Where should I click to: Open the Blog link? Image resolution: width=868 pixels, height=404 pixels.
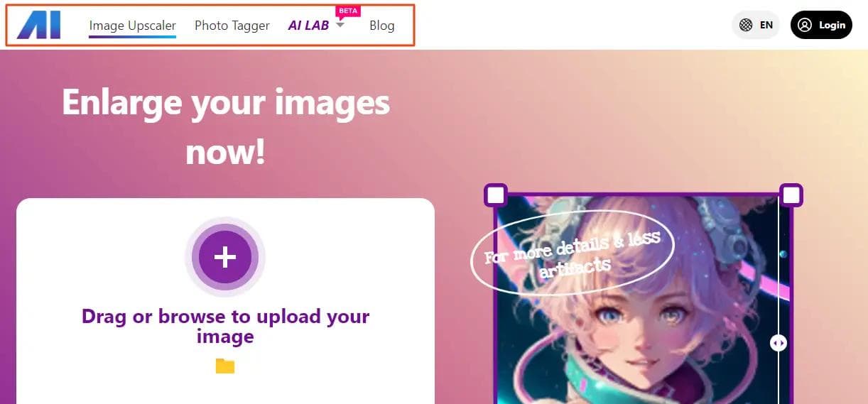coord(382,26)
